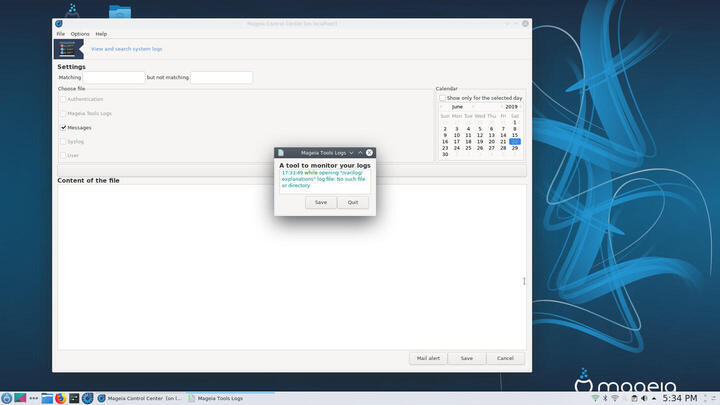Toggle the Authentication checkbox
The height and width of the screenshot is (405, 720).
click(x=63, y=99)
